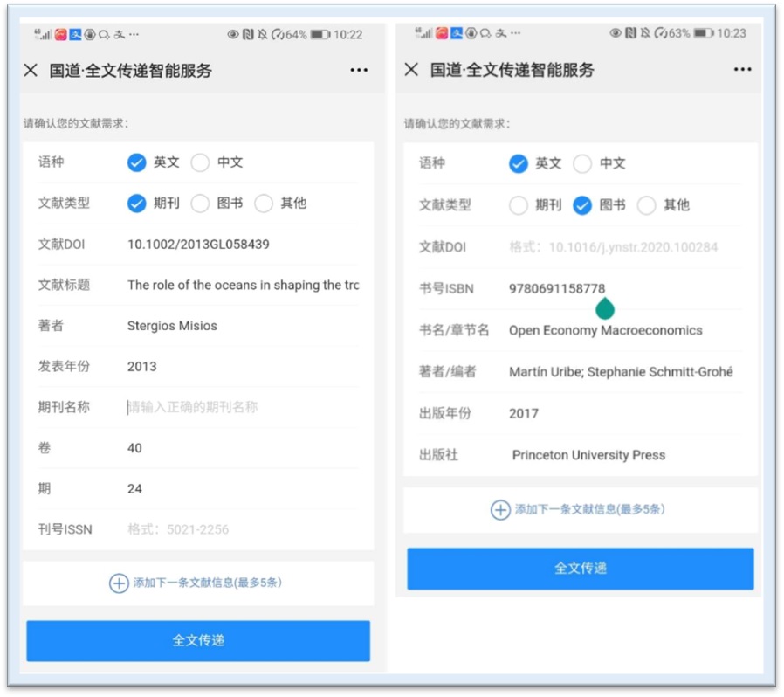Open three-dot menu in left panel
The image size is (784, 697).
pyautogui.click(x=359, y=71)
